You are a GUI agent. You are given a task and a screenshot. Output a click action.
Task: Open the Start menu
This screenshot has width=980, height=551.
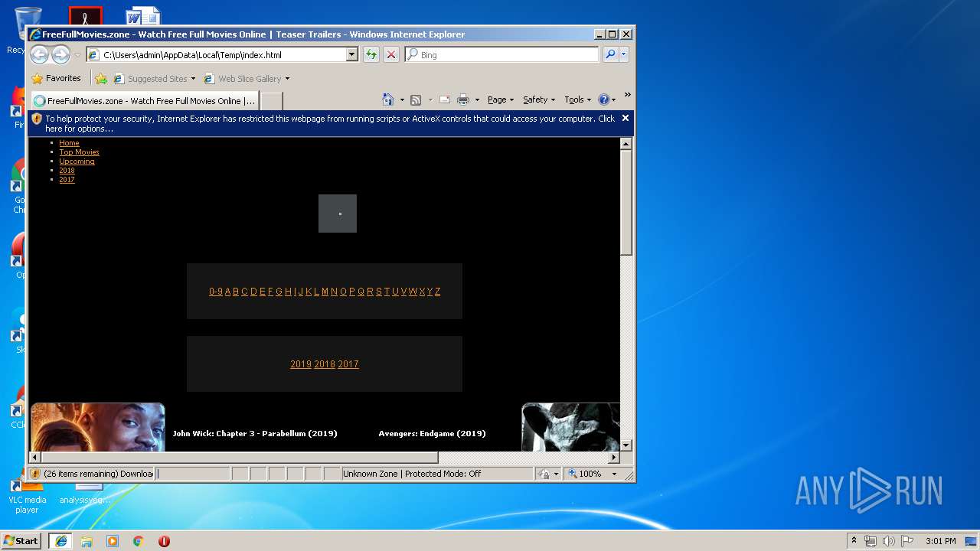(x=21, y=541)
